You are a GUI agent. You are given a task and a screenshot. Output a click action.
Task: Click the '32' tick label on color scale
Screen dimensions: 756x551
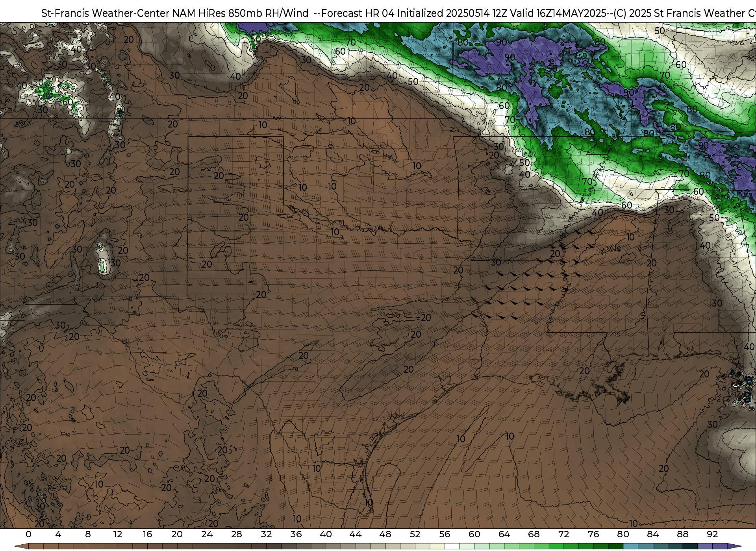pos(266,534)
